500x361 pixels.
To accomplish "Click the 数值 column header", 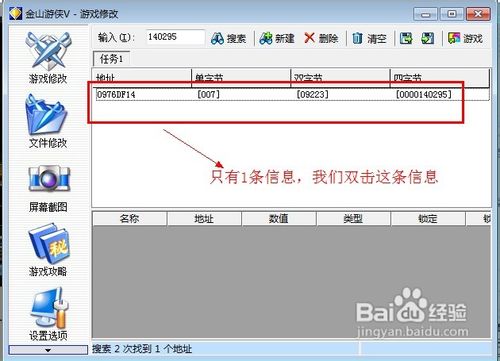I will click(279, 219).
